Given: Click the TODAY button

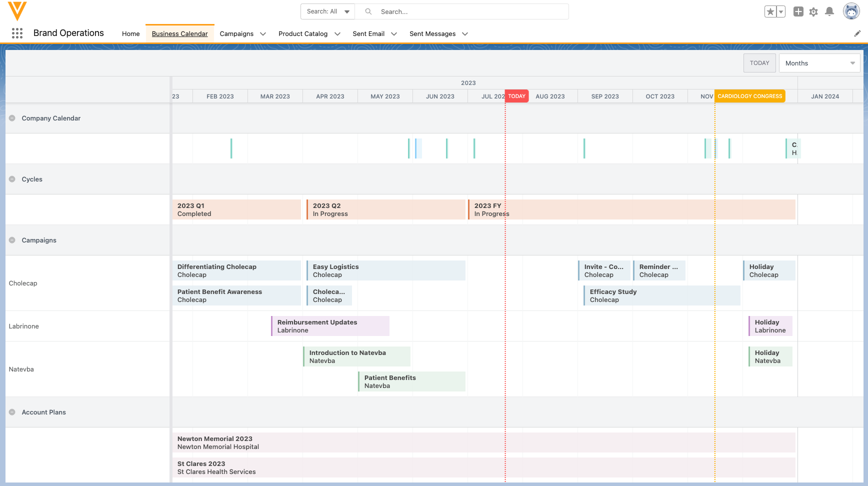Looking at the screenshot, I should click(759, 63).
